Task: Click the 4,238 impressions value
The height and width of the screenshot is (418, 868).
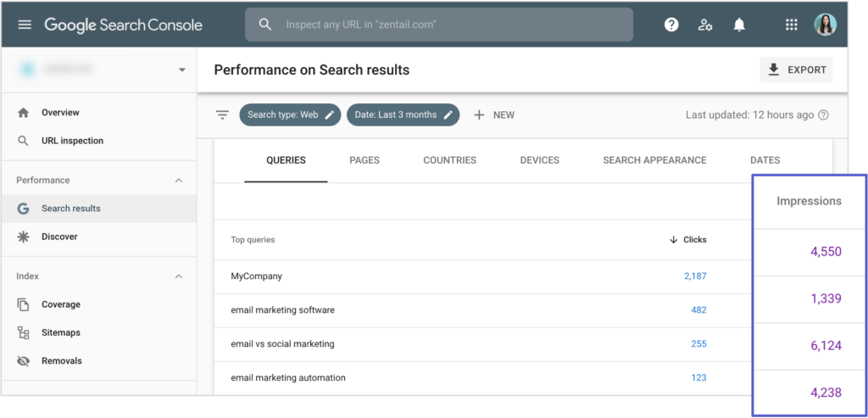Action: (x=826, y=393)
